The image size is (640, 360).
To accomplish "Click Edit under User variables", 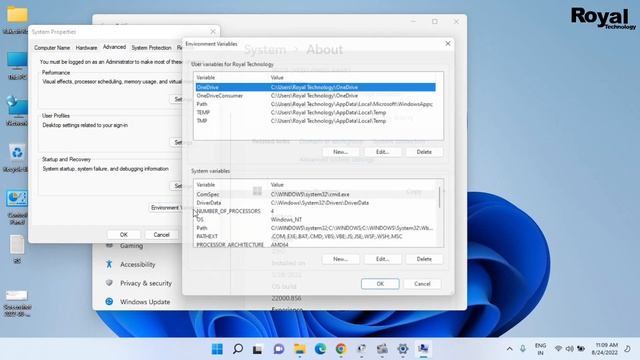I will pos(382,152).
